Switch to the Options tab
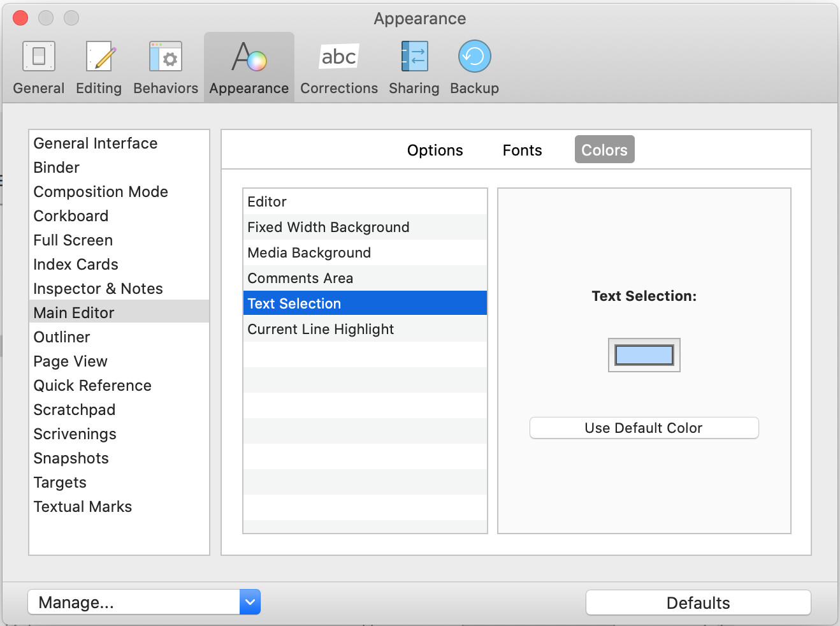The image size is (840, 626). (x=435, y=150)
